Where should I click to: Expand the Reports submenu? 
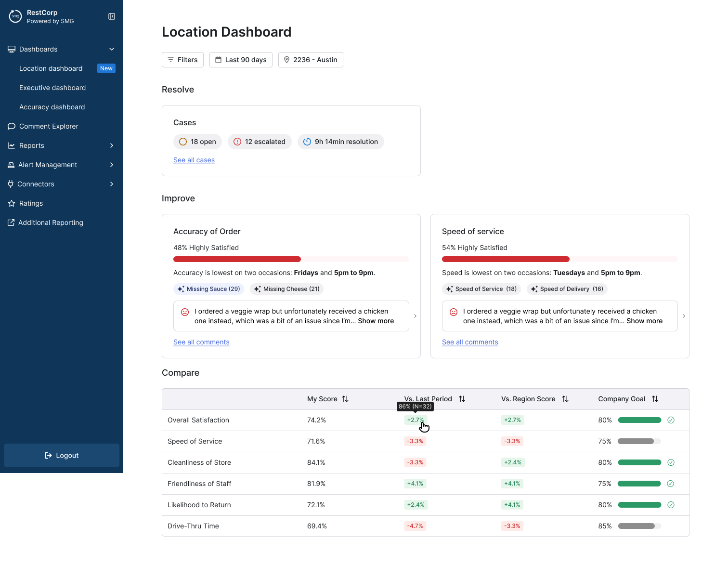coord(112,145)
